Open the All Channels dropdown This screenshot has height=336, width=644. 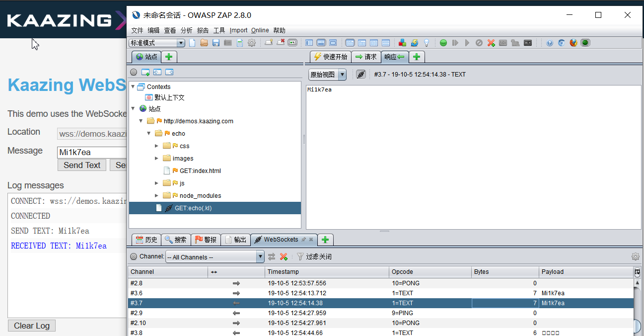[215, 257]
